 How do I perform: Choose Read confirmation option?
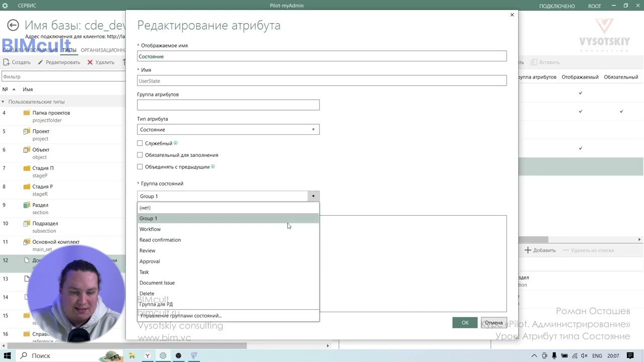tap(228, 240)
